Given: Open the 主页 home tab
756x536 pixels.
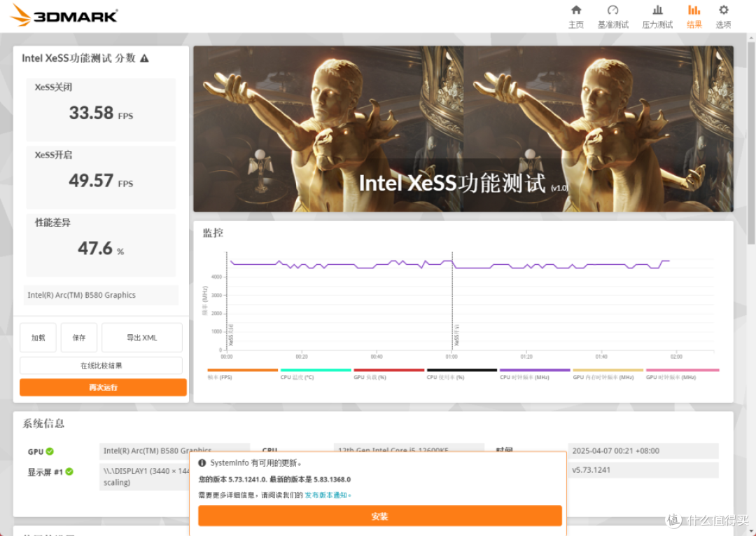Looking at the screenshot, I should (x=575, y=17).
